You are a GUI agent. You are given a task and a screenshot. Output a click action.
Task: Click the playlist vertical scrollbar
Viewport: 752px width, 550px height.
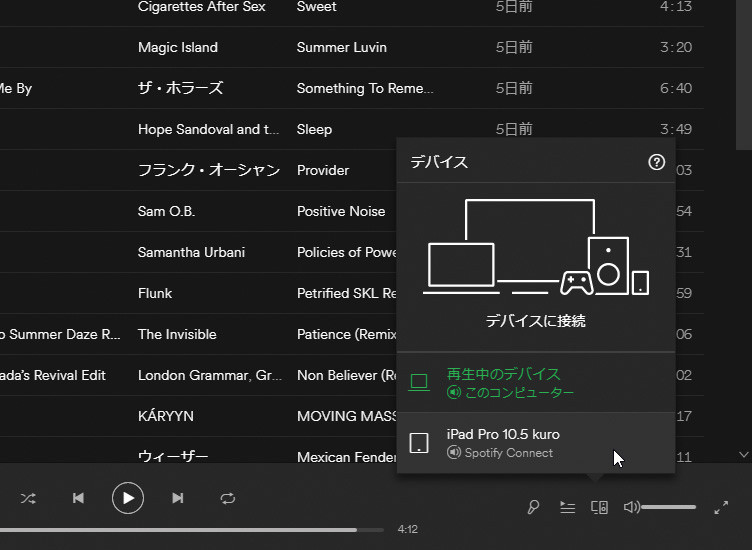[x=744, y=75]
